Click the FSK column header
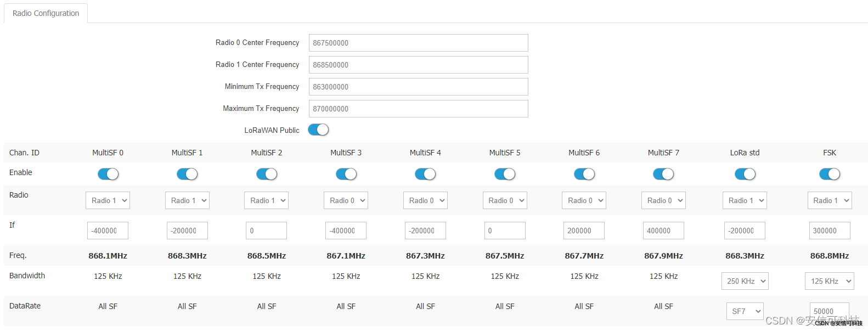Viewport: 868px width, 331px height. click(x=830, y=153)
